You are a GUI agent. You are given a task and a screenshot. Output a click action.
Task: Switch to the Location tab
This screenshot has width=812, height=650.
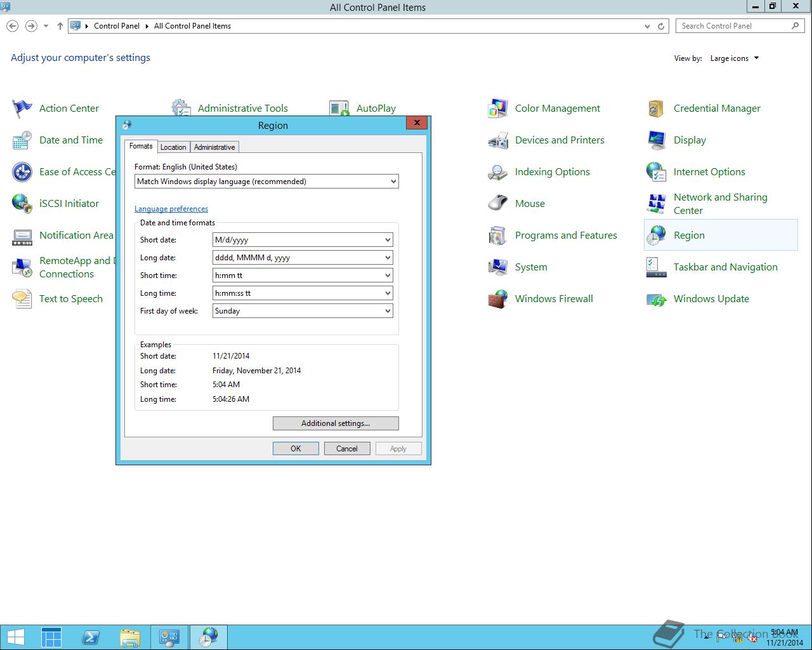(x=173, y=147)
